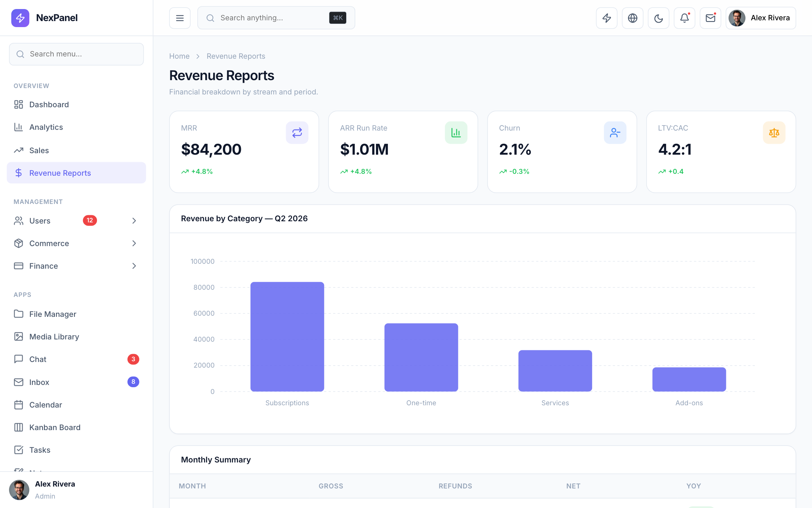Image resolution: width=812 pixels, height=508 pixels.
Task: Open Media Library app
Action: 76,336
